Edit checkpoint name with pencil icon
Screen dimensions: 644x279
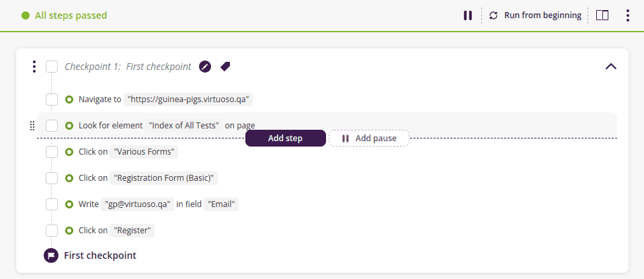pyautogui.click(x=205, y=67)
